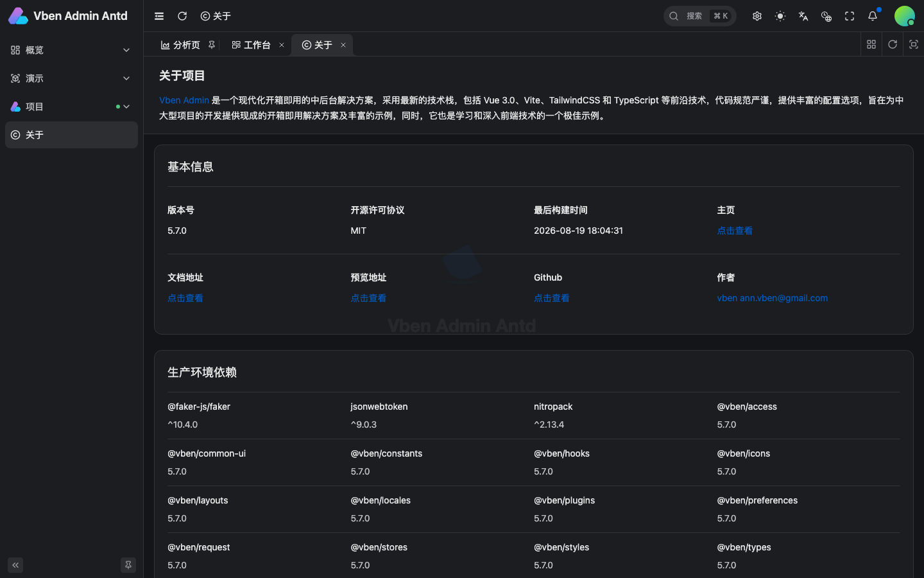
Task: Click the ^10.4.0 version value
Action: 183,425
